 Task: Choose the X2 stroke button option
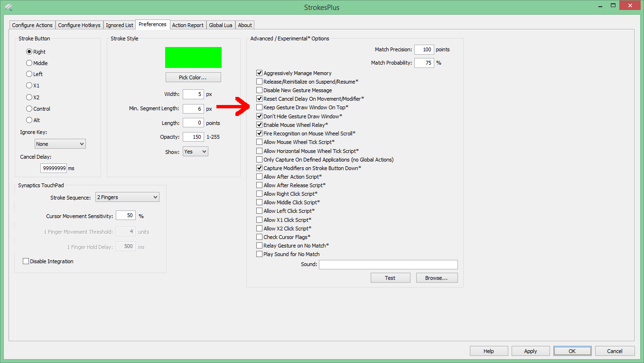[29, 97]
